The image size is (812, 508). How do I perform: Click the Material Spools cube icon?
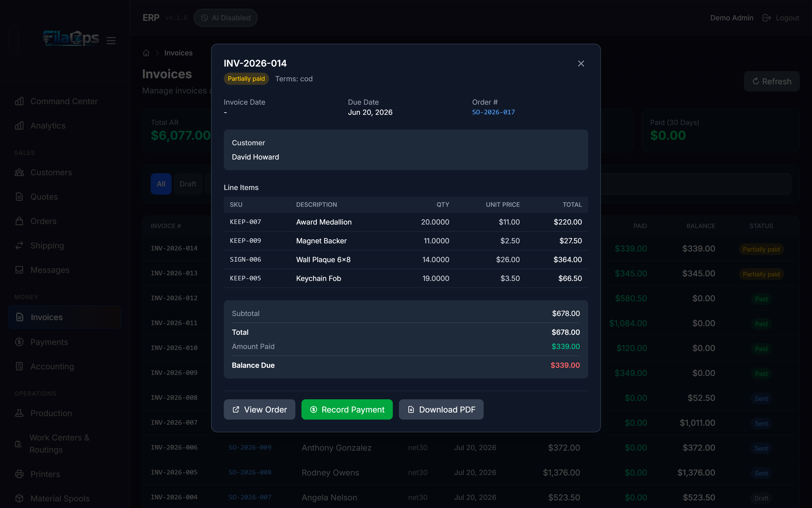point(20,498)
